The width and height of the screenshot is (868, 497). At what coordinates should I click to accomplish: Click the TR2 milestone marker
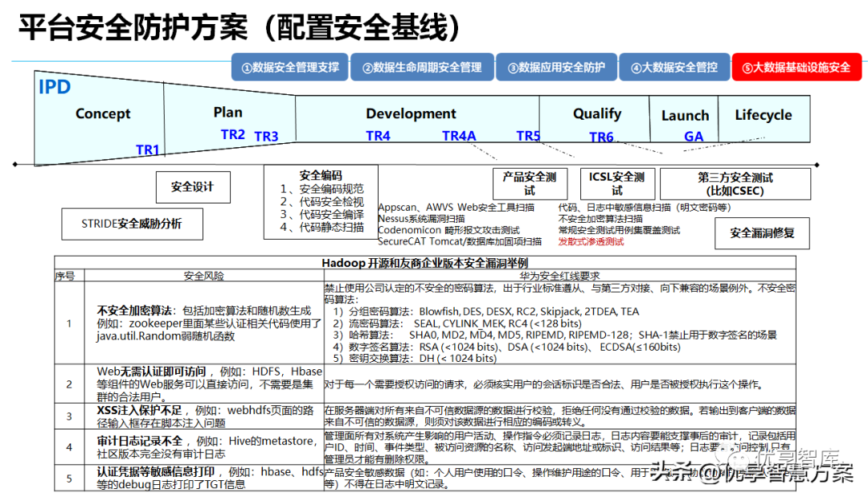pos(232,134)
